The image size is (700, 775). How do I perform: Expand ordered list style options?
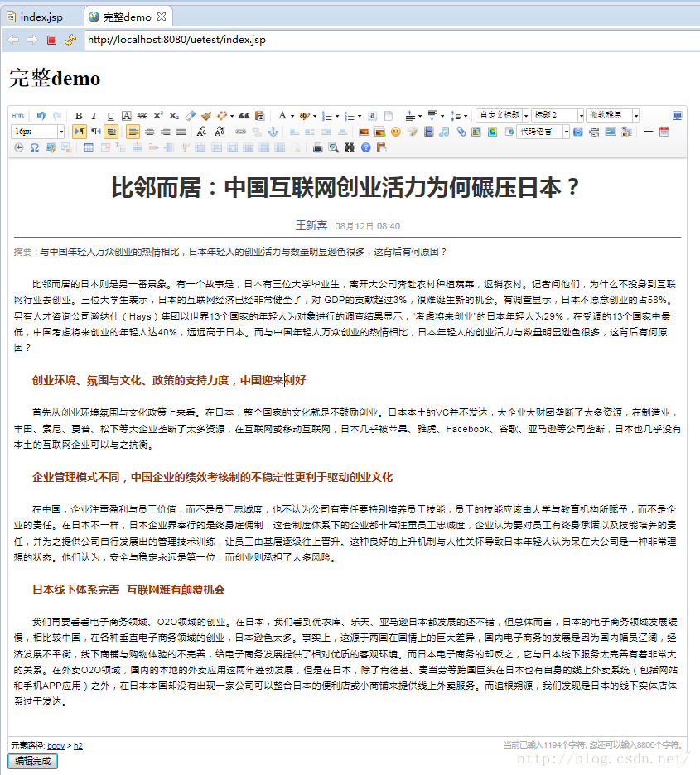(x=337, y=116)
